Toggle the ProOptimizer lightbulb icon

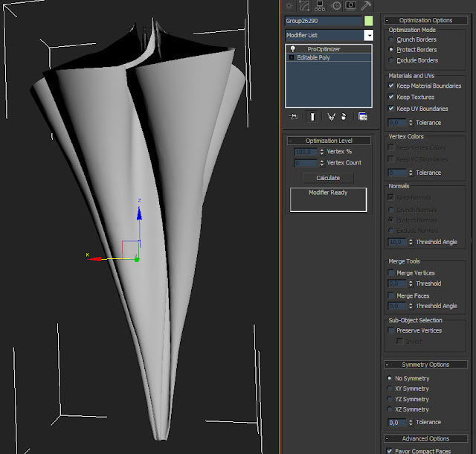(x=292, y=48)
